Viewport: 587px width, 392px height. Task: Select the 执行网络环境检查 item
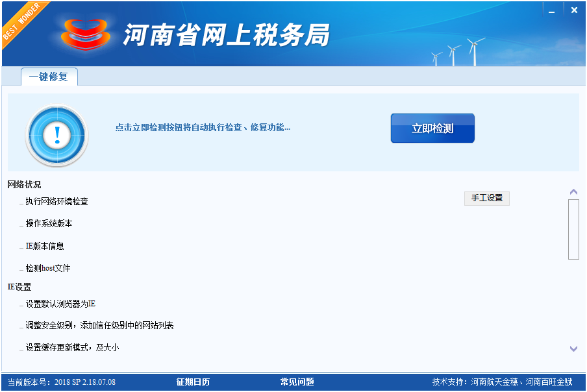[x=56, y=202]
